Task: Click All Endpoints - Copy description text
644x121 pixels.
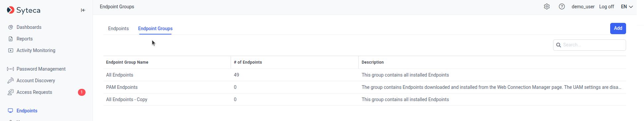Action: 405,99
